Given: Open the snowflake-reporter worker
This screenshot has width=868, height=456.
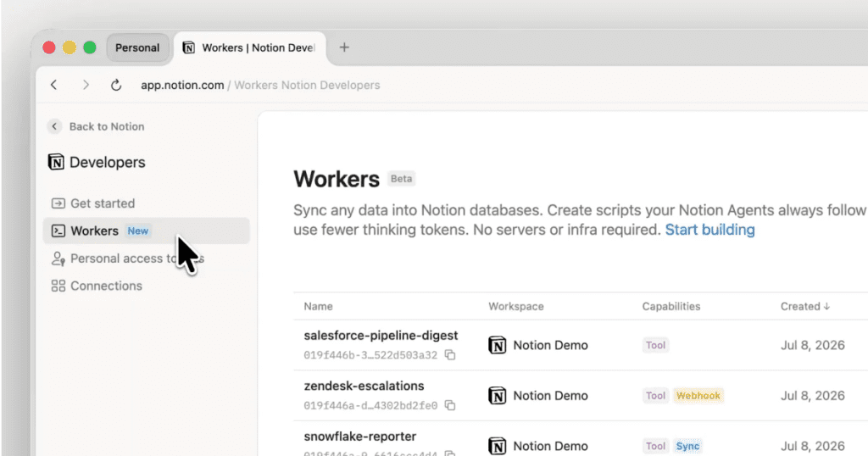Looking at the screenshot, I should (359, 436).
